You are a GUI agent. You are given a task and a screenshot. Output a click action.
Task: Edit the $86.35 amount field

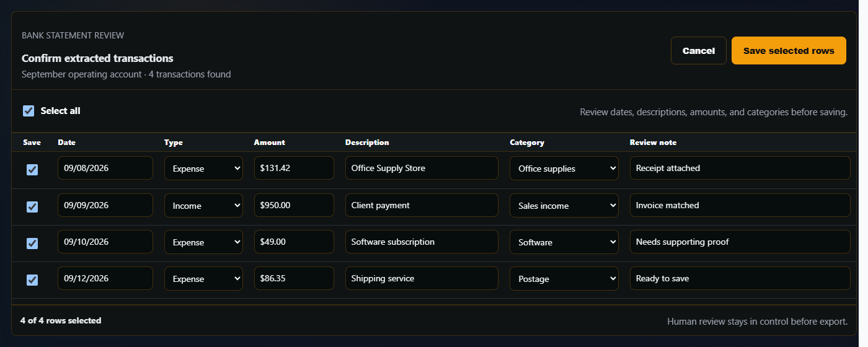(294, 278)
